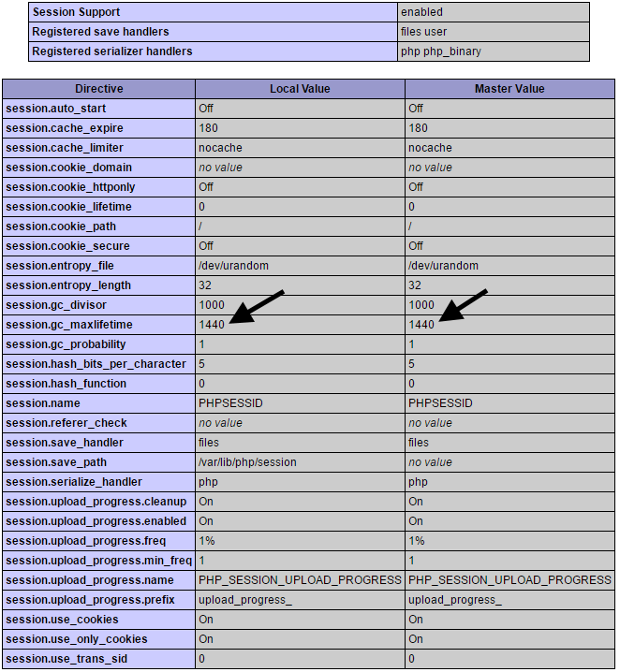Click the local PHP_SESSION_UPLOAD_PROGRESS value
The width and height of the screenshot is (620, 672).
[x=300, y=580]
